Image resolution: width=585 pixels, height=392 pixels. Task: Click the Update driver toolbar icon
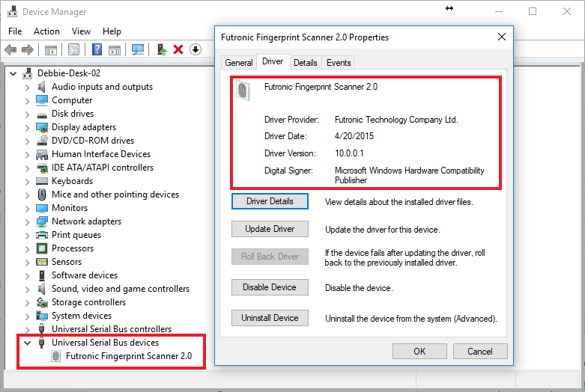coord(161,49)
